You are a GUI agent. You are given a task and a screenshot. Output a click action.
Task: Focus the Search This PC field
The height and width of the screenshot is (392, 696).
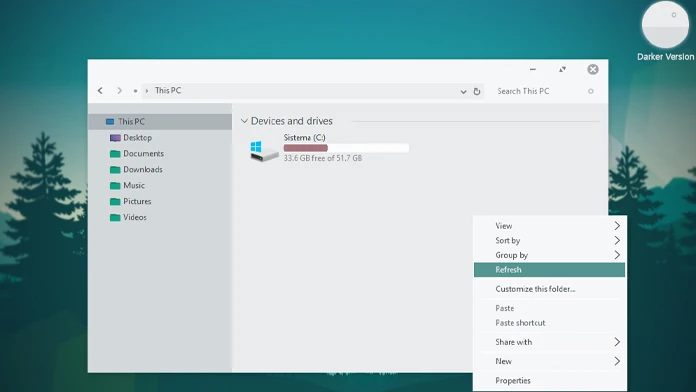pyautogui.click(x=546, y=91)
